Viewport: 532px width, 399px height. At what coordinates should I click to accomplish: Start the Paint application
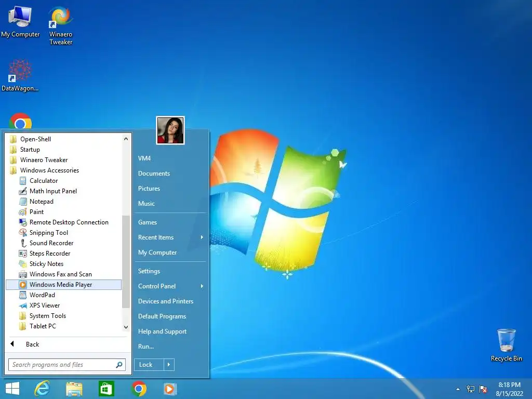63,212
